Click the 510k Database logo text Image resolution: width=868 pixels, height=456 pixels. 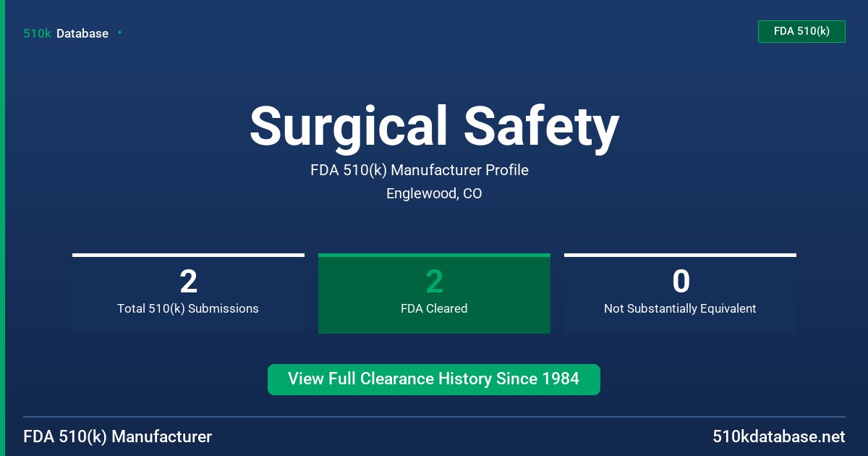point(66,33)
